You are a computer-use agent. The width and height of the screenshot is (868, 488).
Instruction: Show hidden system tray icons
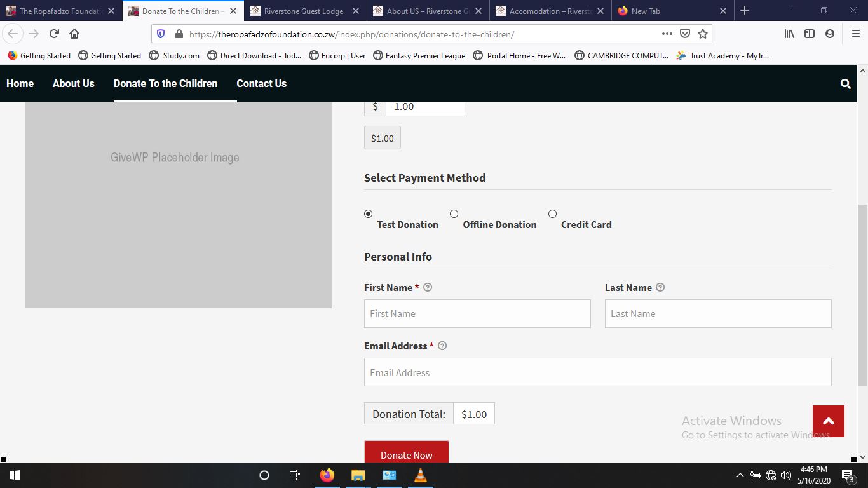point(740,475)
